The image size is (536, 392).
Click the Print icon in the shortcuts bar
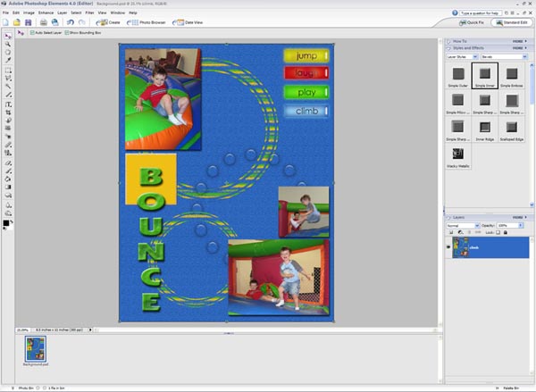click(x=42, y=21)
